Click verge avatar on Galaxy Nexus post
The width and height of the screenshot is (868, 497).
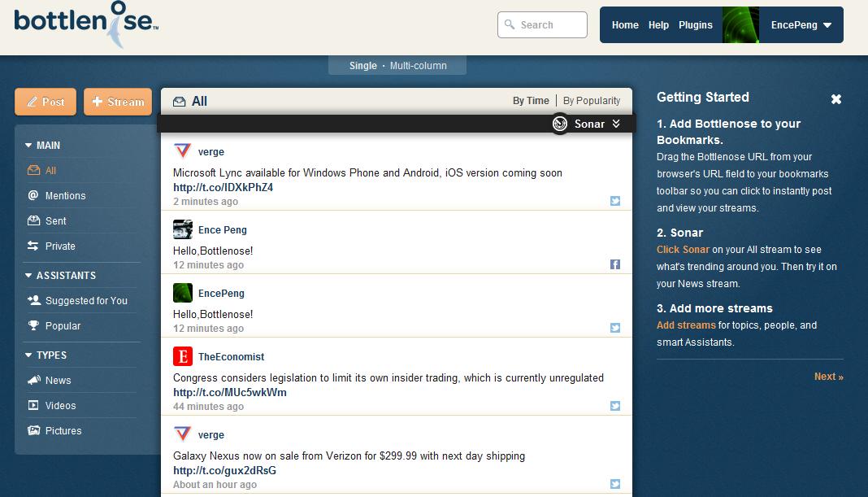tap(183, 434)
